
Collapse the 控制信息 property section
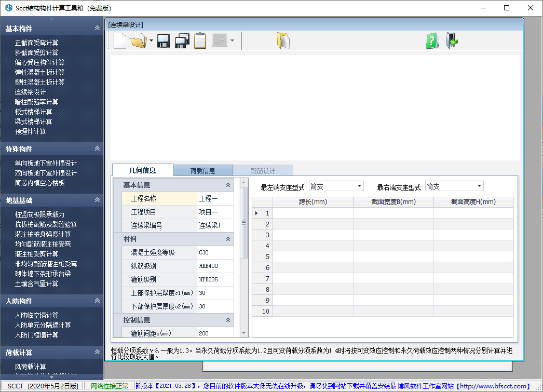(x=228, y=320)
